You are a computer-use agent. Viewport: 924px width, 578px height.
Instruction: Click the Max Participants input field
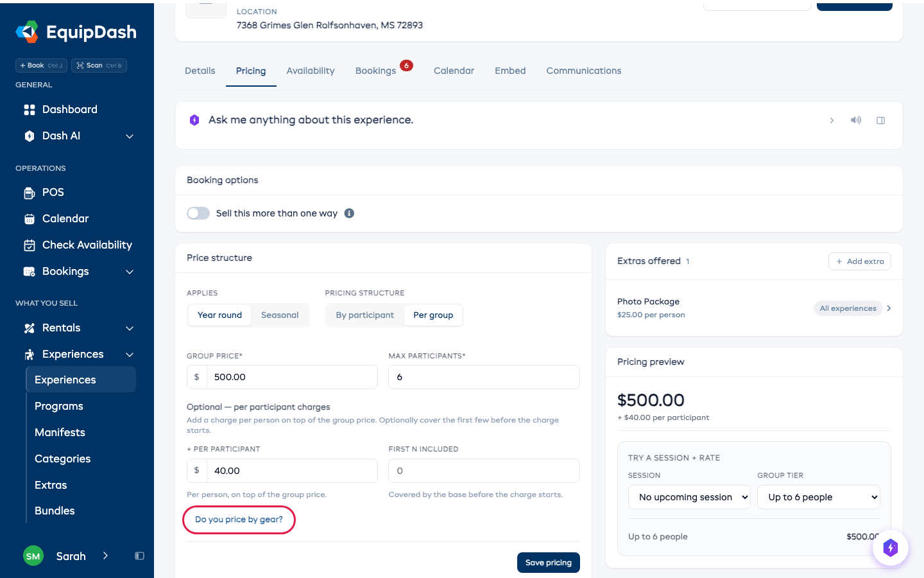coord(484,377)
